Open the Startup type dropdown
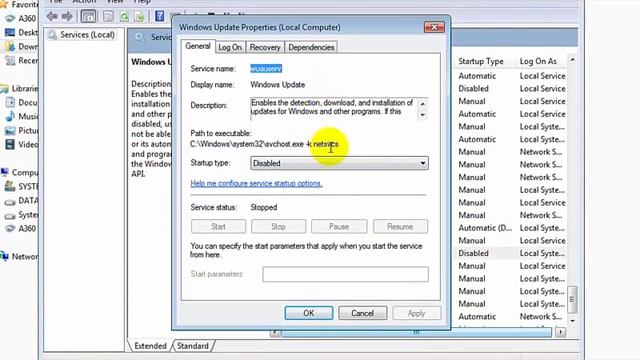This screenshot has width=640, height=360. click(339, 163)
